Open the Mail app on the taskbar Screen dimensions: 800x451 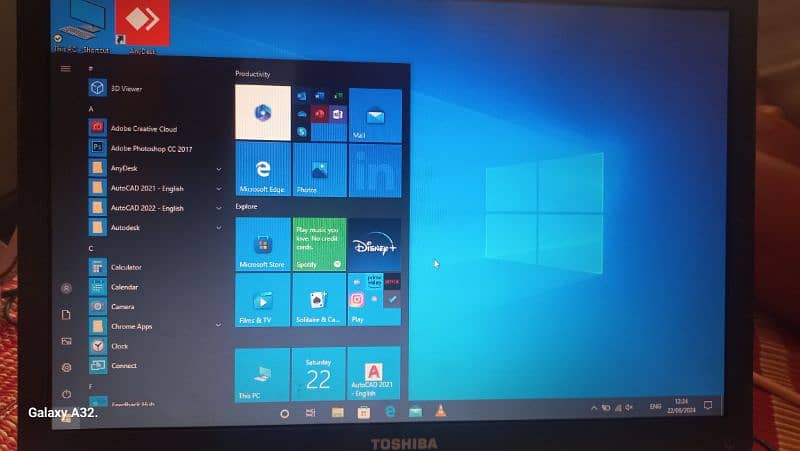pos(416,411)
